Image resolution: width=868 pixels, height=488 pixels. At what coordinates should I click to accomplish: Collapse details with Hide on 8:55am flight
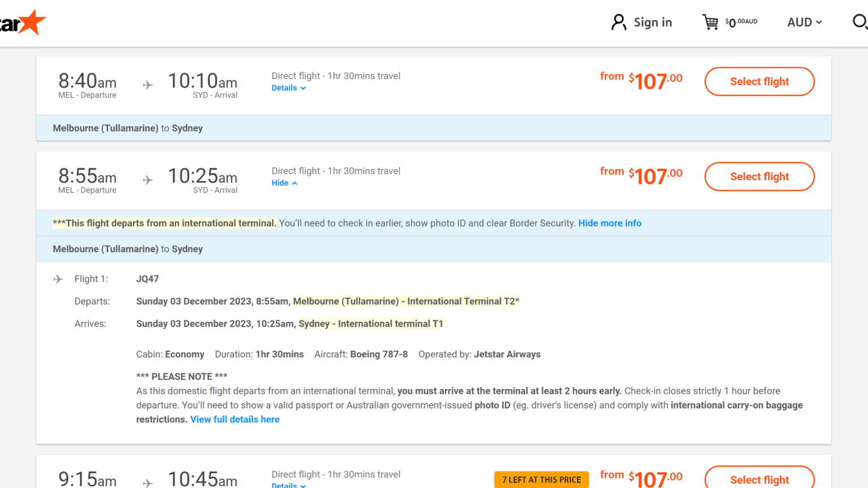coord(284,183)
